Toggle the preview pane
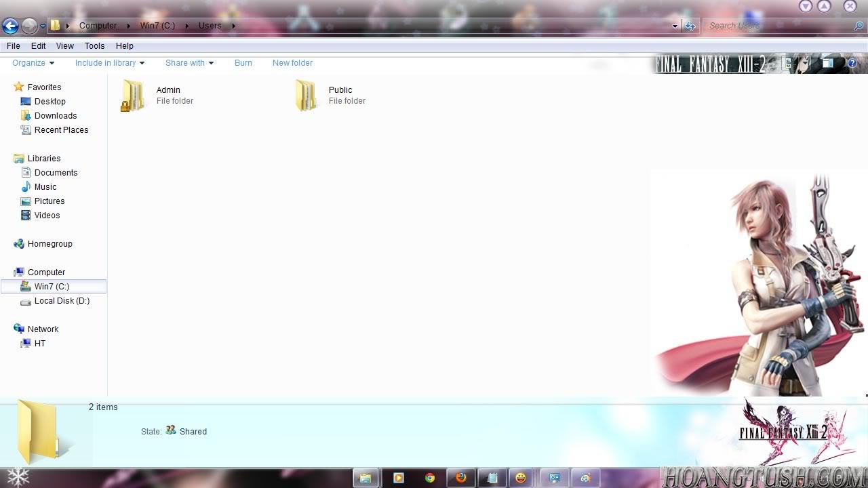The height and width of the screenshot is (488, 868). click(x=828, y=64)
